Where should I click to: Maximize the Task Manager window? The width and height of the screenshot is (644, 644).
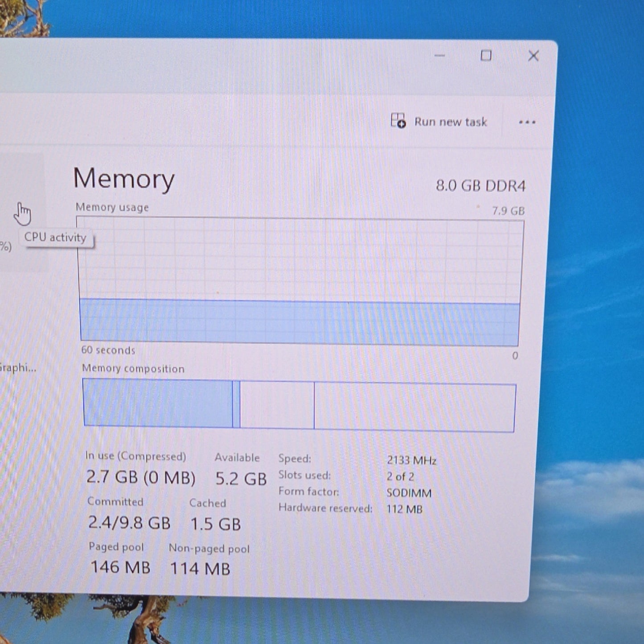click(486, 56)
